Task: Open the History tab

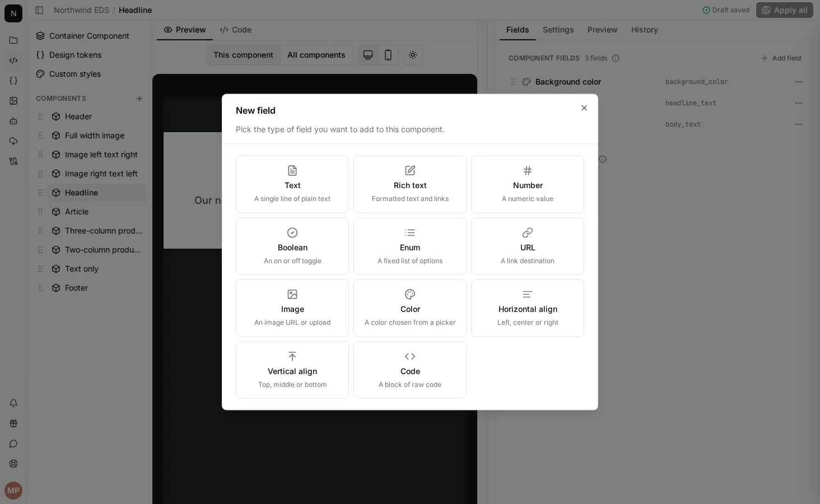Action: (645, 30)
